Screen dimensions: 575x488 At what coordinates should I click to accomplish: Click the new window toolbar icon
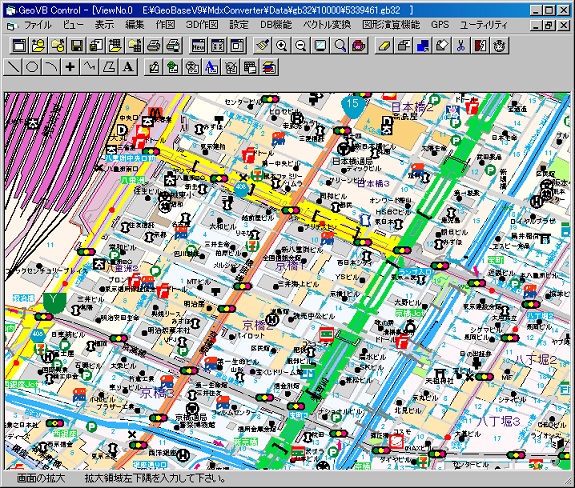pos(19,46)
